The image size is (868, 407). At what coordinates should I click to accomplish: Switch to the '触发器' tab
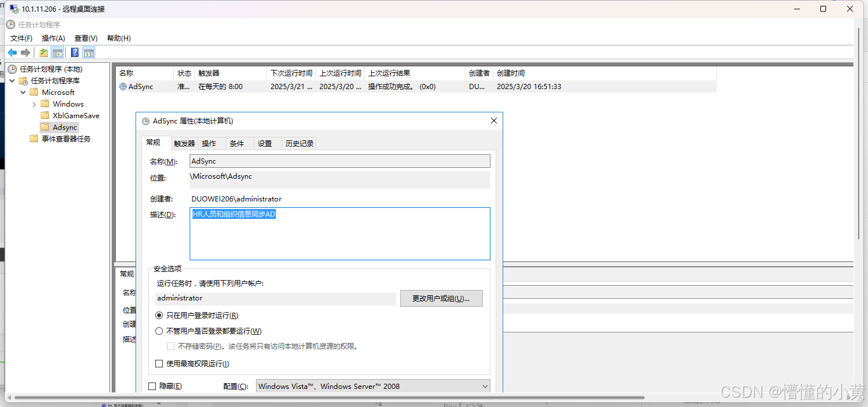[184, 144]
